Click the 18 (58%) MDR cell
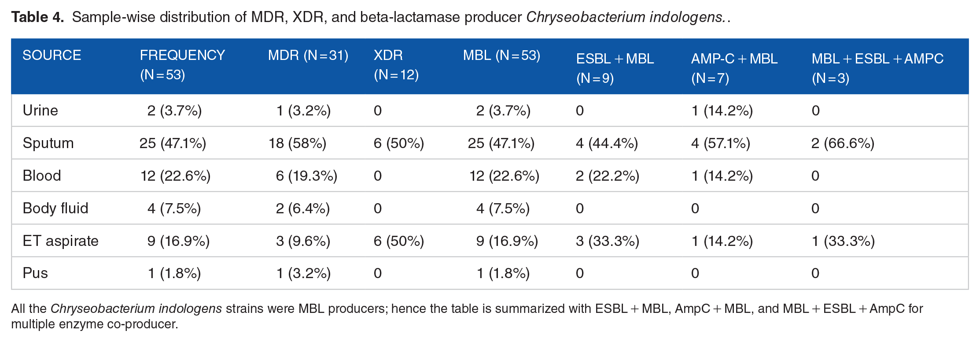This screenshot has width=980, height=342. [x=298, y=143]
